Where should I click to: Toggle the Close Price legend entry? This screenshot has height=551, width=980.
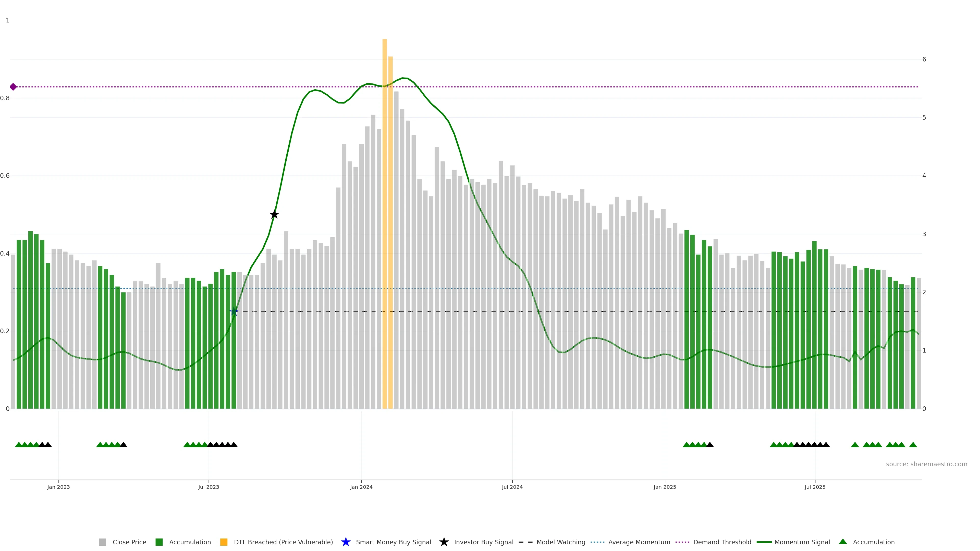click(129, 542)
